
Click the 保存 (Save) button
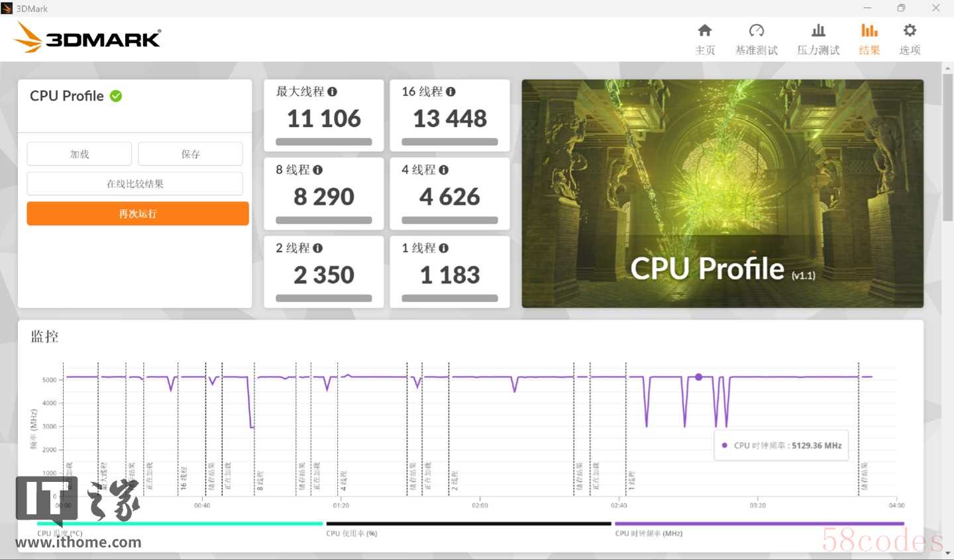click(x=191, y=154)
